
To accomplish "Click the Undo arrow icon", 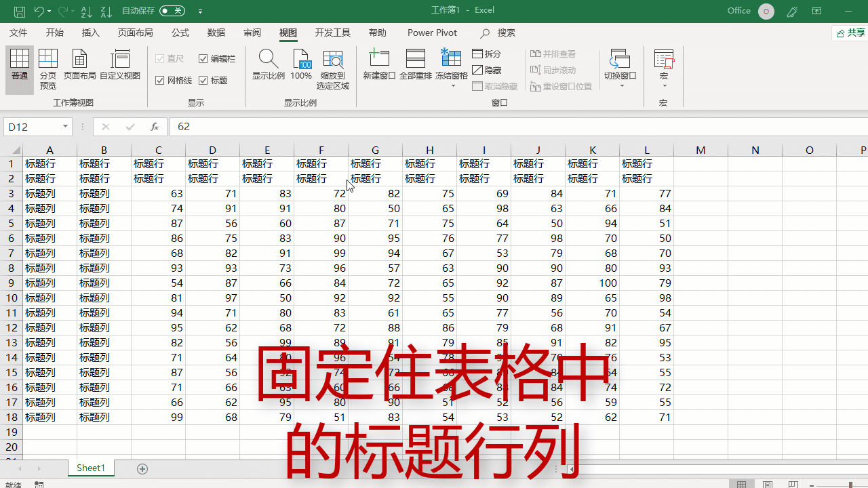I will 39,11.
